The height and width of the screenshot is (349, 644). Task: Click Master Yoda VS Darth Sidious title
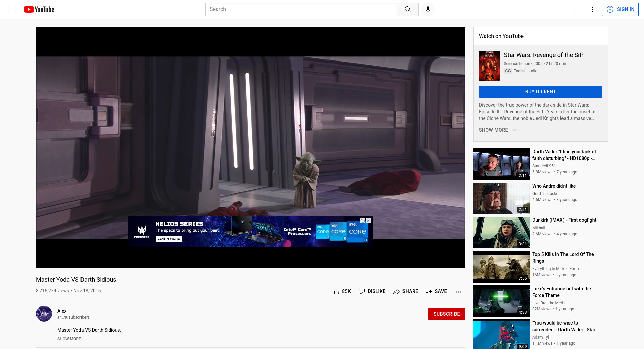click(76, 280)
